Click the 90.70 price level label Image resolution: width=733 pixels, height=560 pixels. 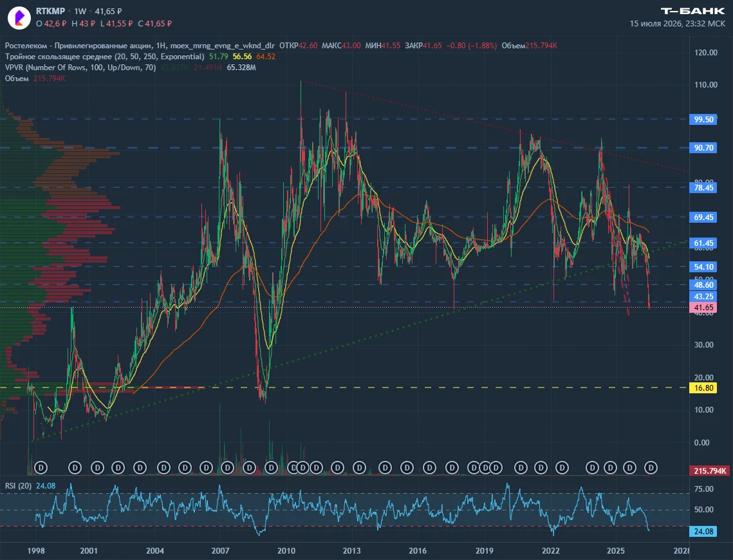tap(703, 147)
